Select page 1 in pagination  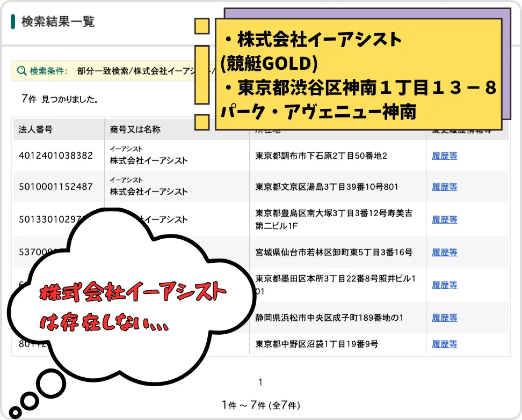260,382
